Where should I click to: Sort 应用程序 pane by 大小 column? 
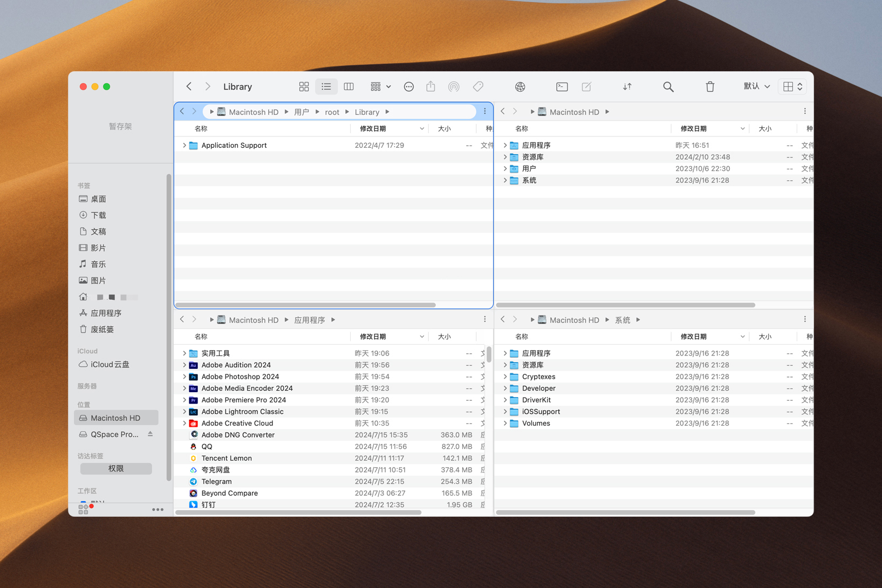click(452, 337)
